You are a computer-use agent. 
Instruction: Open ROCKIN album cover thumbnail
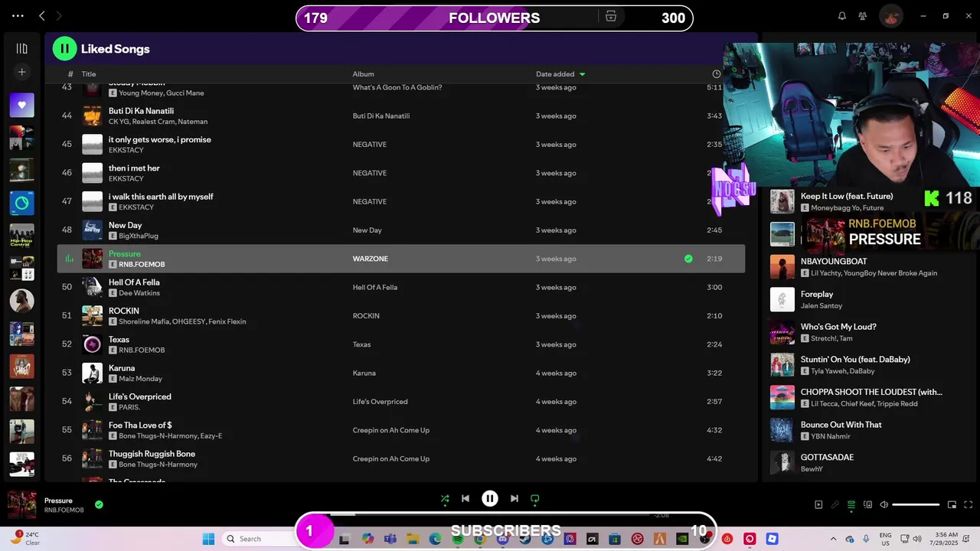coord(92,315)
